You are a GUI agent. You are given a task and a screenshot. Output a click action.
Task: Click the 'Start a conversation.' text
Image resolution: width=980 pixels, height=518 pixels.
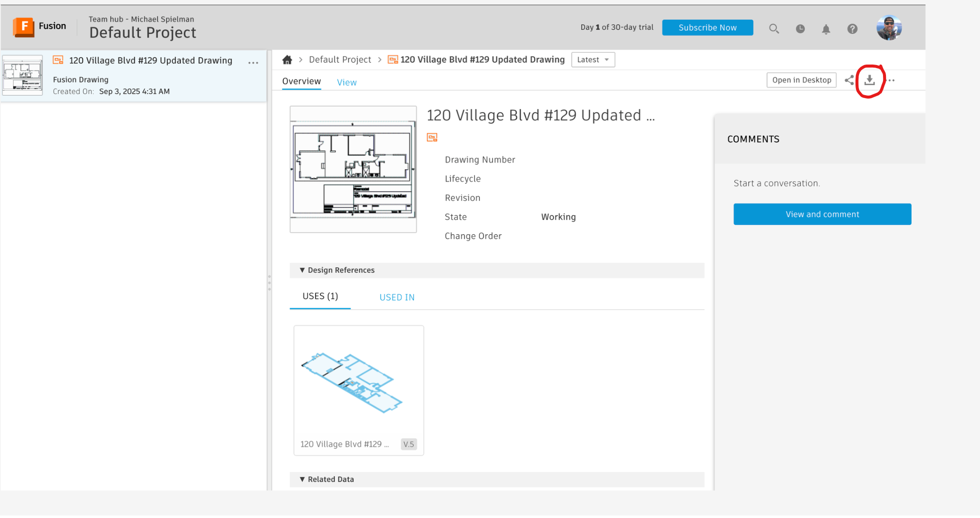776,183
